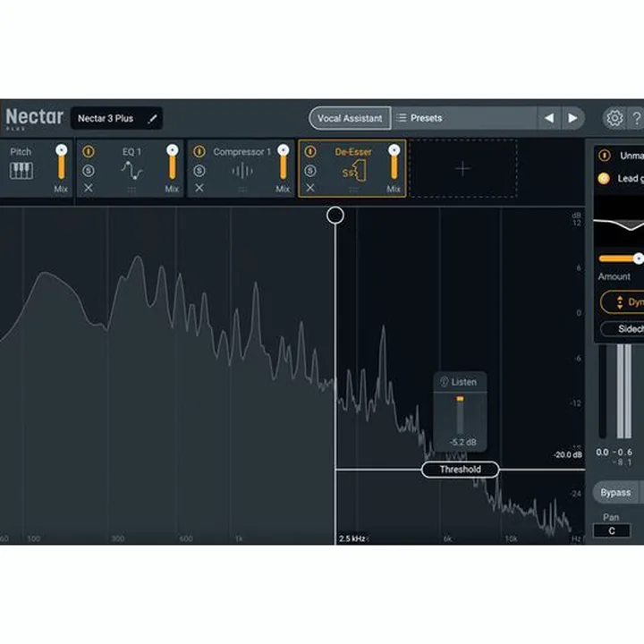Toggle the Unmasking power button
The height and width of the screenshot is (644, 644).
click(x=604, y=156)
